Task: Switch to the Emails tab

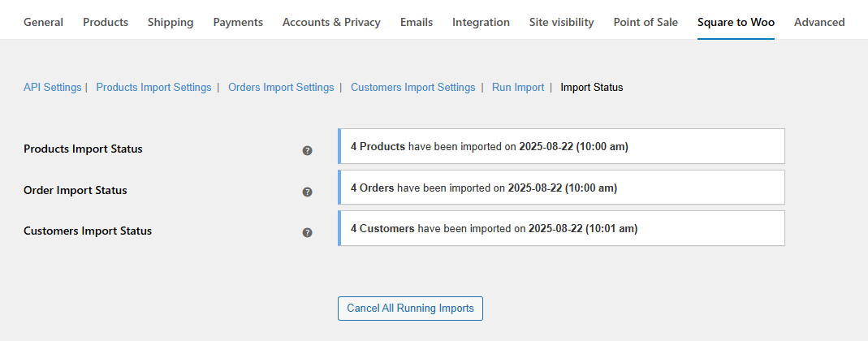Action: [417, 22]
